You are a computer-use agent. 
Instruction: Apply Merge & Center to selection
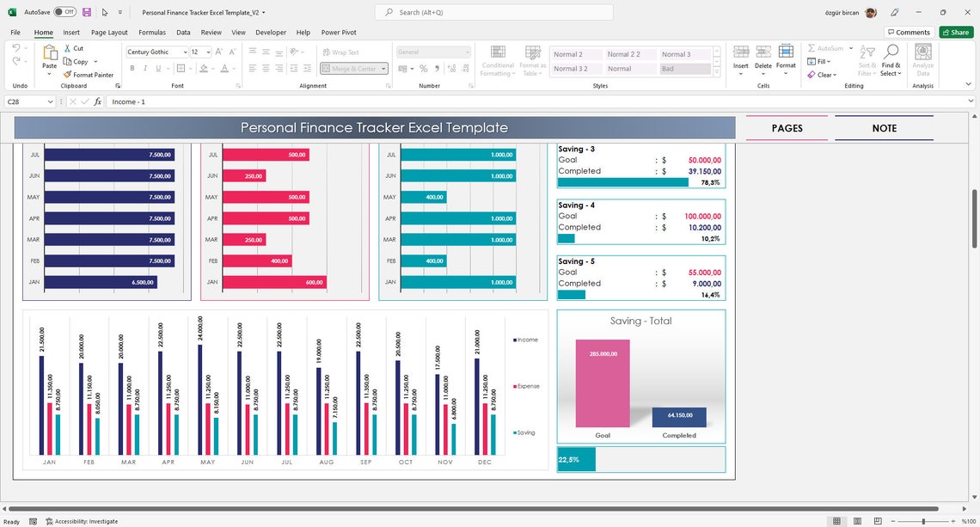[348, 68]
